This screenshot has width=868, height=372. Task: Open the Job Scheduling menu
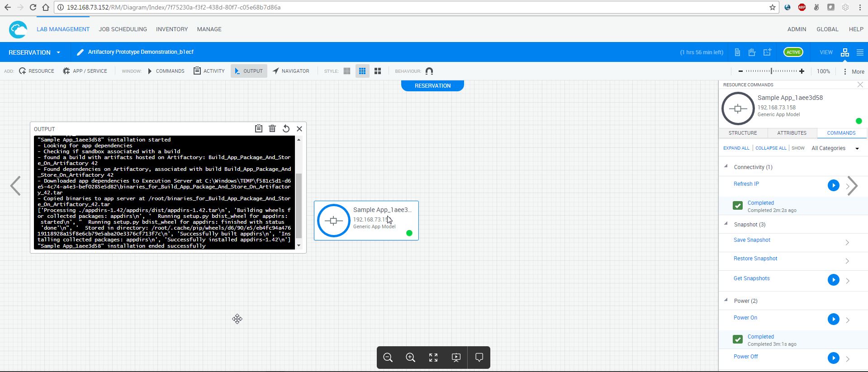[x=123, y=29]
